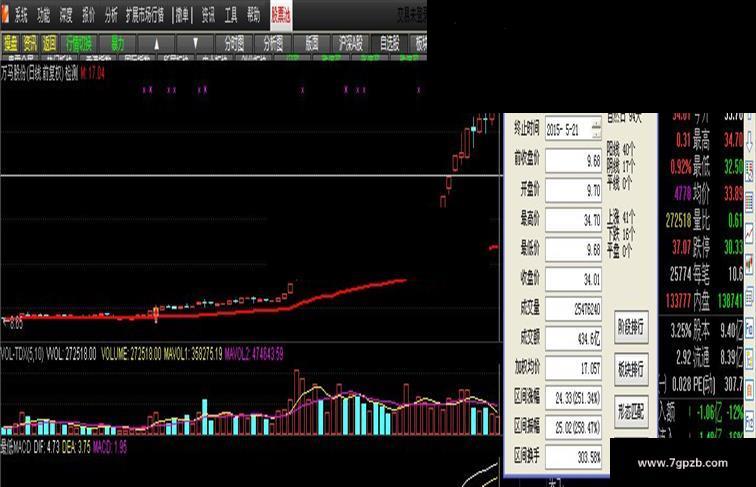This screenshot has height=487, width=756.
Task: Click the 沪深A股 toolbar button
Action: pyautogui.click(x=351, y=44)
